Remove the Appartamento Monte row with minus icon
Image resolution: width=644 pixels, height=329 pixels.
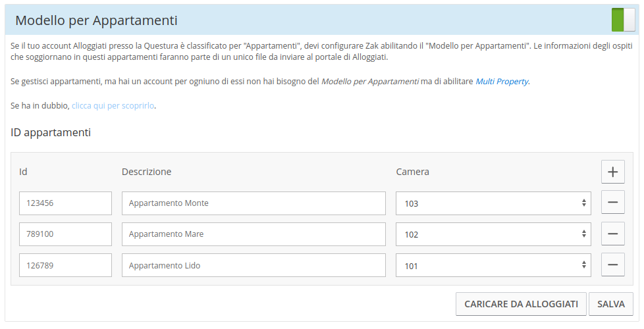point(612,203)
